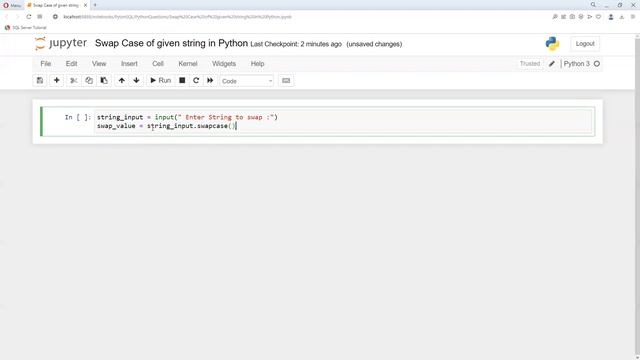Copy selected cells icon

click(x=89, y=80)
